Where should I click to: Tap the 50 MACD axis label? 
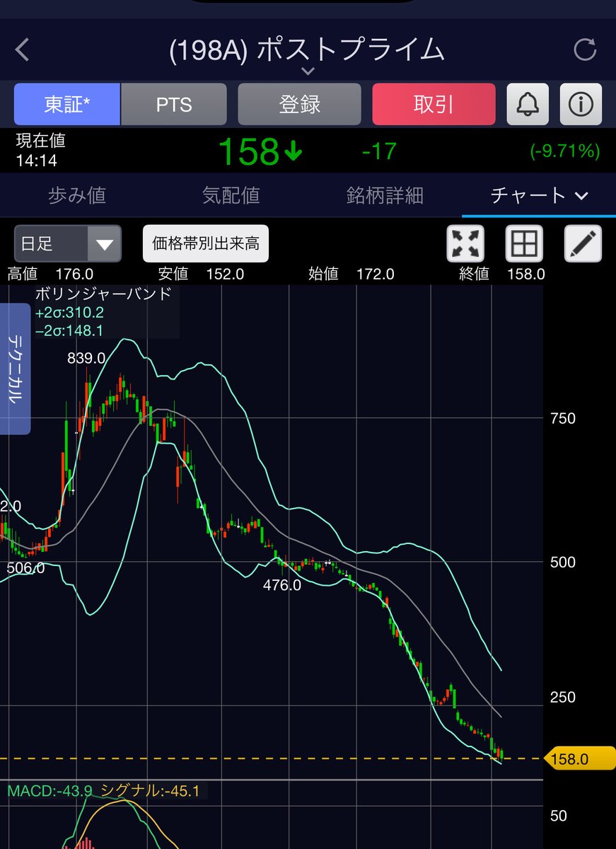click(x=559, y=816)
